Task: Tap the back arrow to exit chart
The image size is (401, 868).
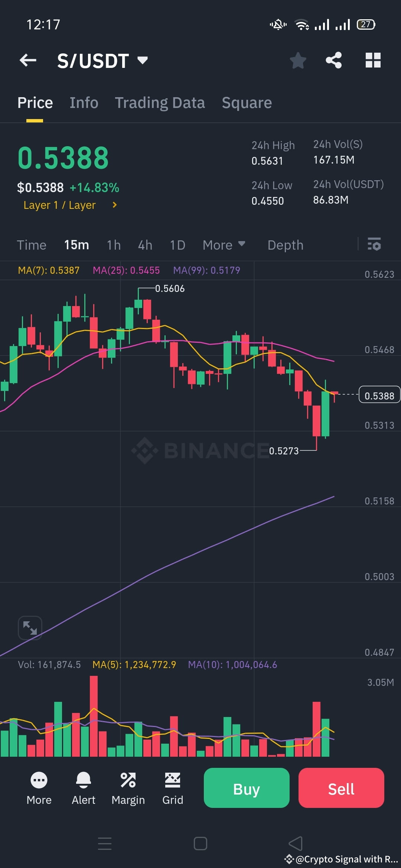Action: tap(28, 60)
